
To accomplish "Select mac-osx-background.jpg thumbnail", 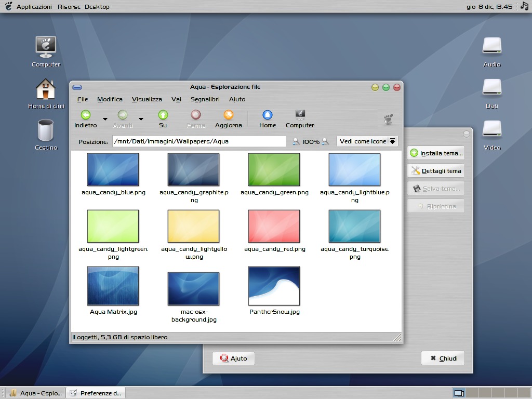I will [x=193, y=288].
